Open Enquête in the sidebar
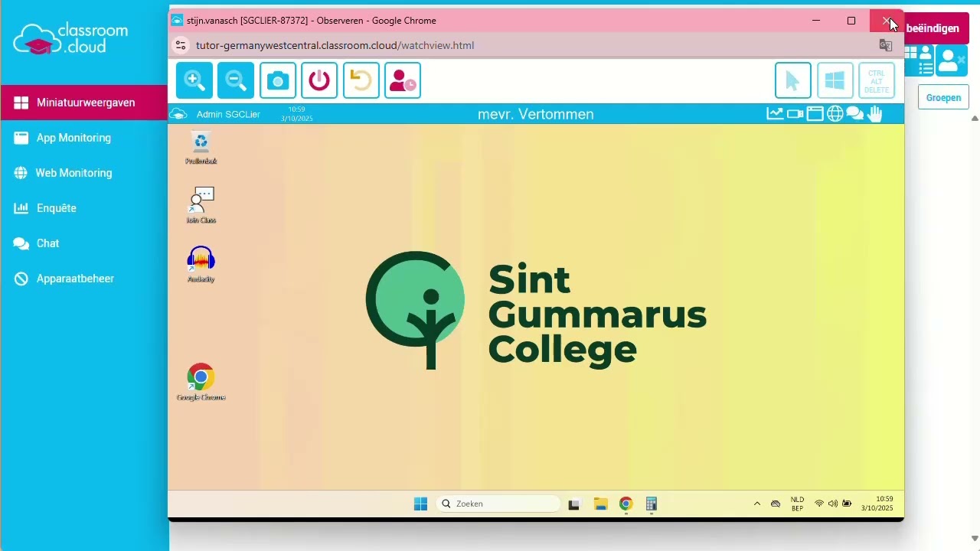Viewport: 980px width, 551px height. [84, 208]
